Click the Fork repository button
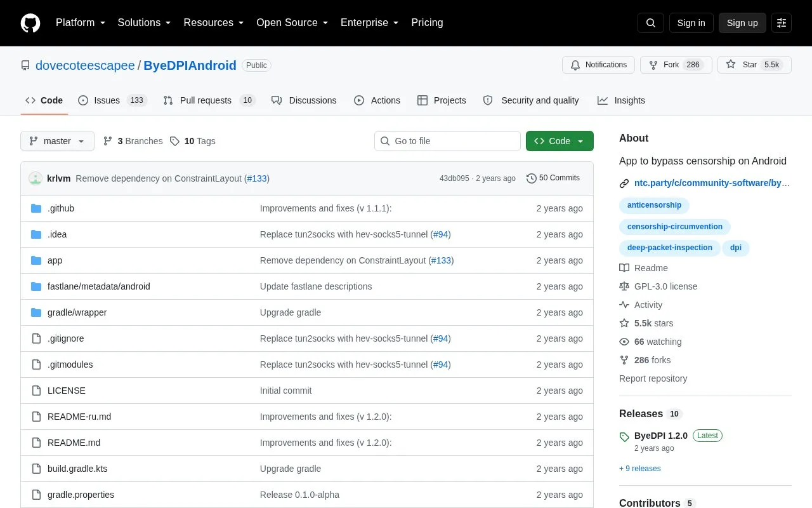Viewport: 812px width, 508px height. pos(676,65)
